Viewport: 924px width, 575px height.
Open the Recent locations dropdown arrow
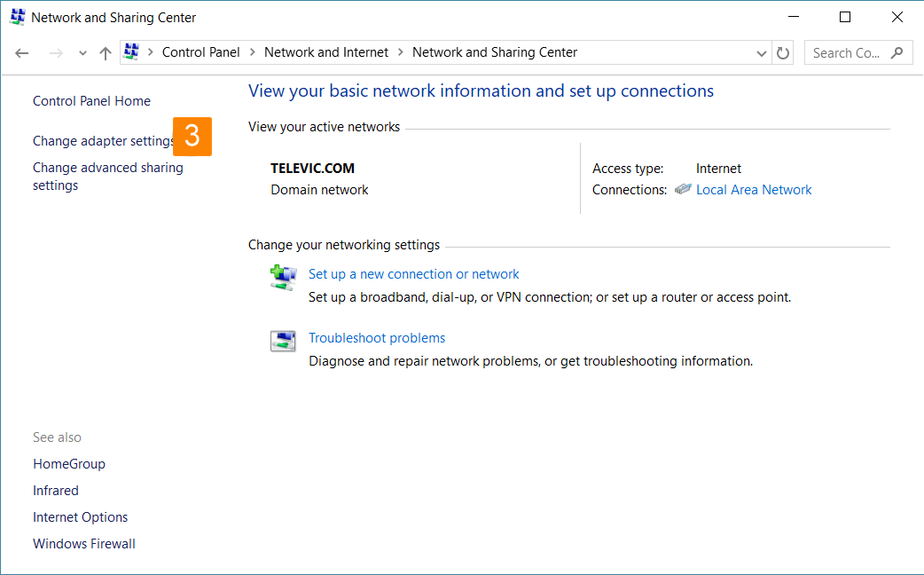(82, 53)
